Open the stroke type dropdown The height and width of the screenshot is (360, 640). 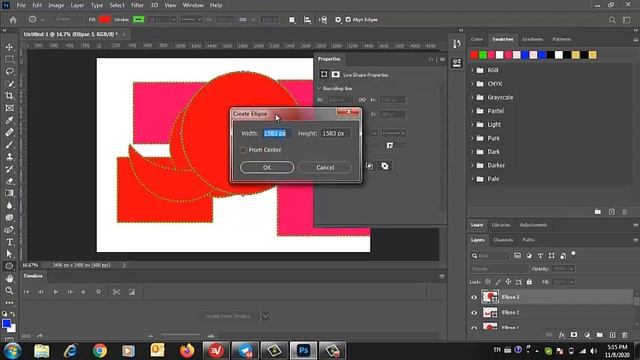tap(191, 20)
